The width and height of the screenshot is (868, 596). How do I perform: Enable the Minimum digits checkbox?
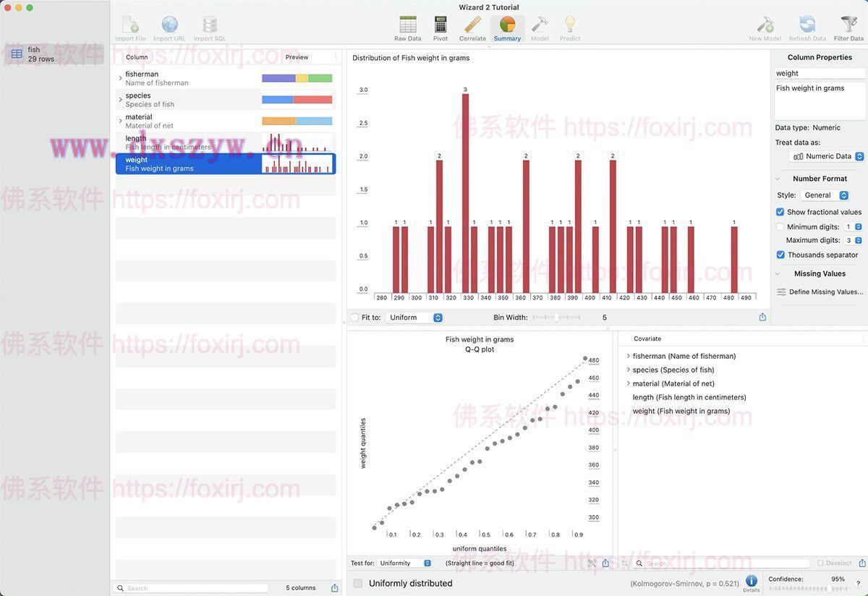click(780, 227)
